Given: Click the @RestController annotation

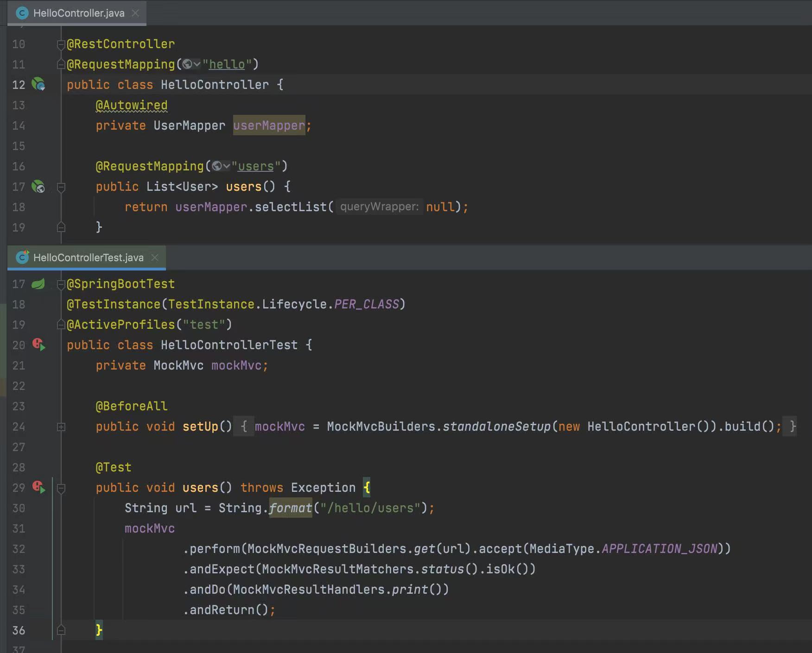Looking at the screenshot, I should point(121,44).
